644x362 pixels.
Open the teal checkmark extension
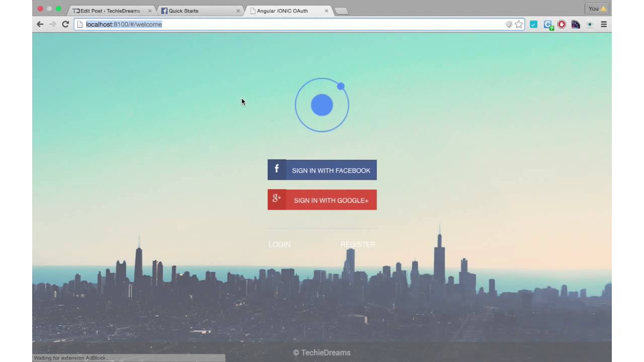point(534,24)
